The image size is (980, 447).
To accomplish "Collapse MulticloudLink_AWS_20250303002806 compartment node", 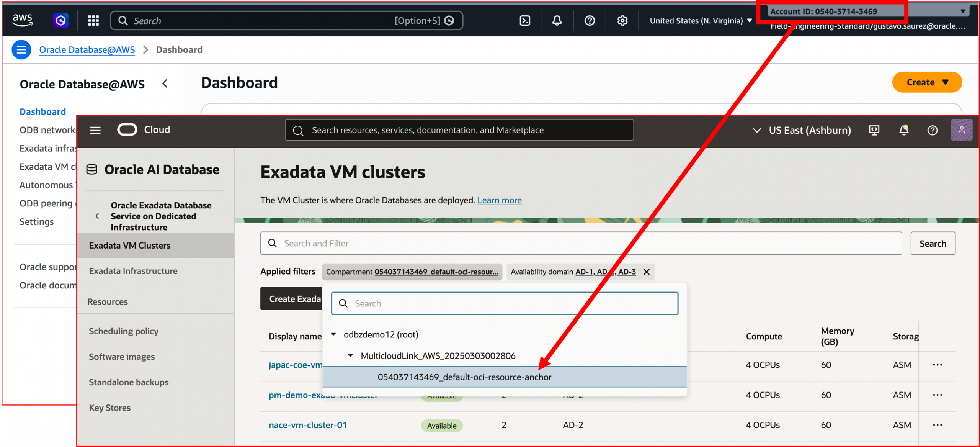I will (x=350, y=355).
